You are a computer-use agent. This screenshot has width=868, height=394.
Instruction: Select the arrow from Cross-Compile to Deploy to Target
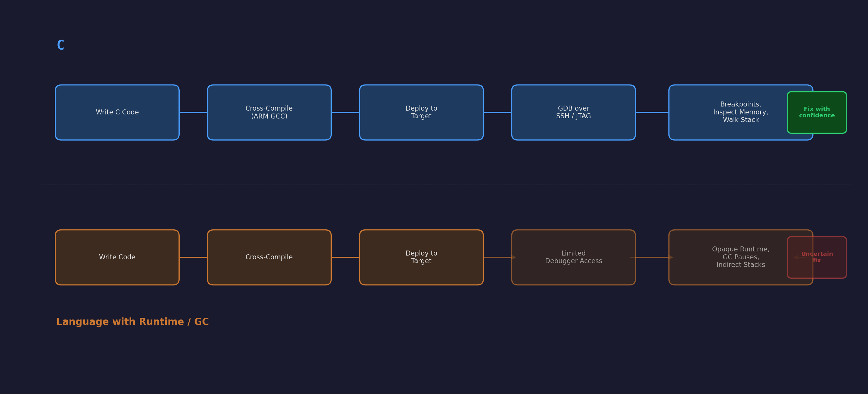point(346,112)
